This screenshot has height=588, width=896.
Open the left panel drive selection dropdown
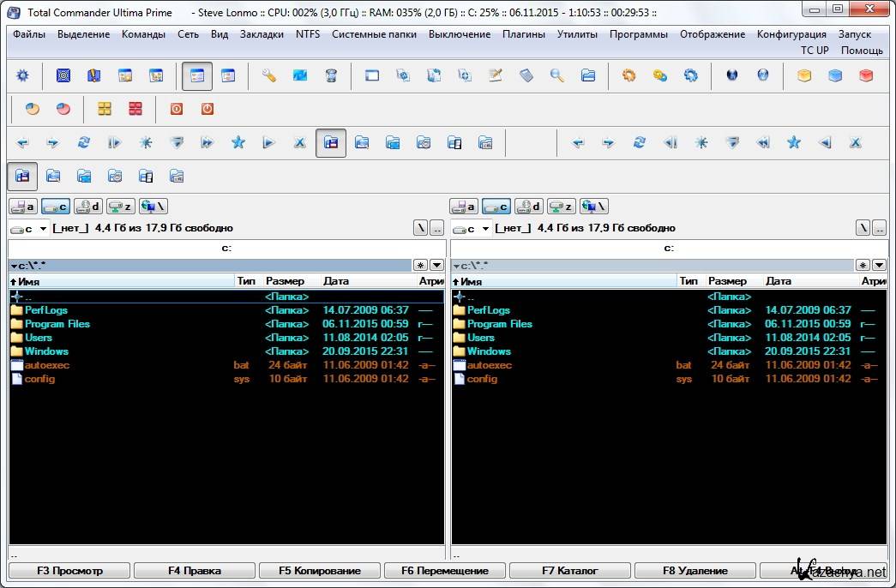click(x=44, y=229)
